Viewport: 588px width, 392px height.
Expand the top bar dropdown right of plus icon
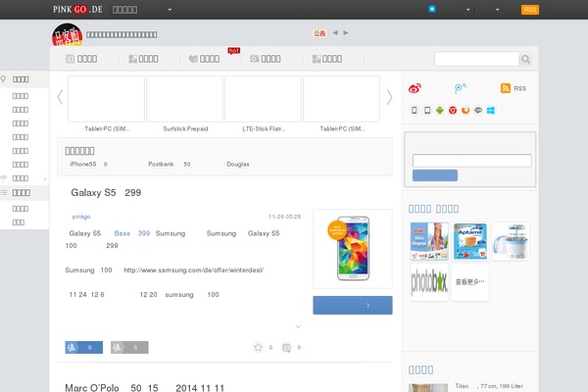[x=468, y=10]
